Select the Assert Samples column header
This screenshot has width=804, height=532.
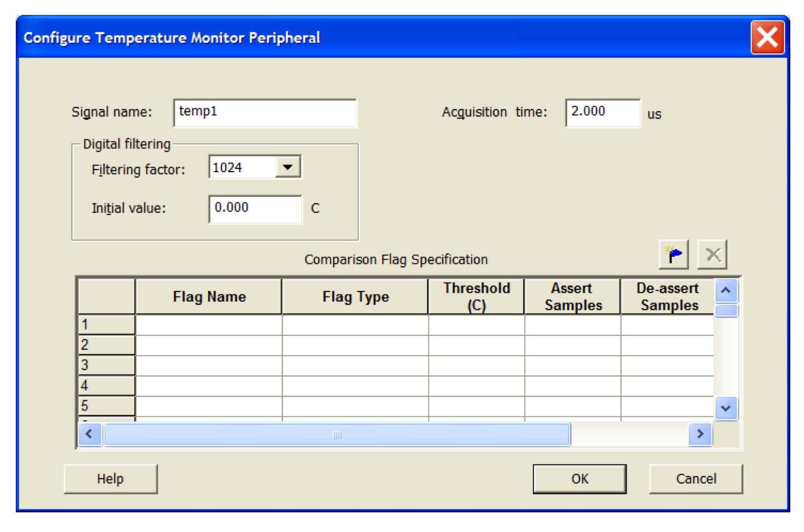(573, 297)
